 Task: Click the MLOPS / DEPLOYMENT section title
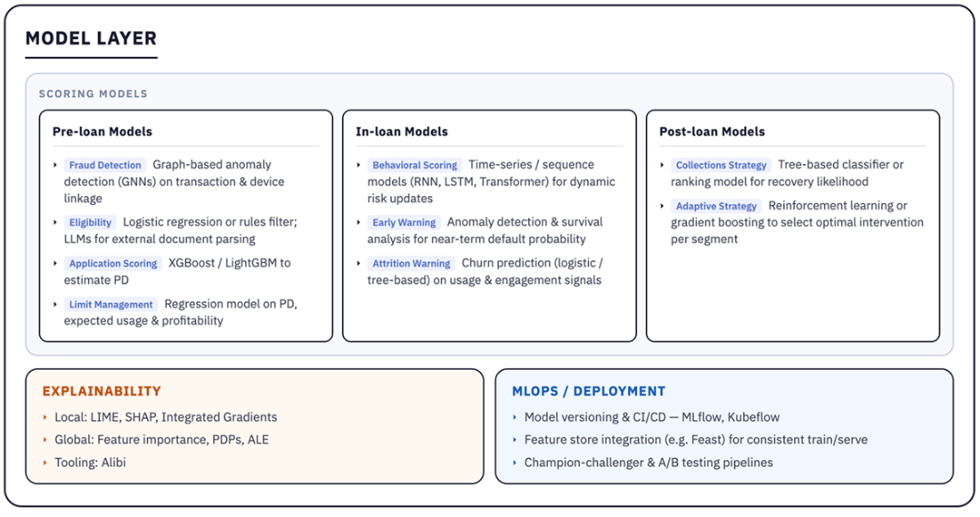coord(589,390)
